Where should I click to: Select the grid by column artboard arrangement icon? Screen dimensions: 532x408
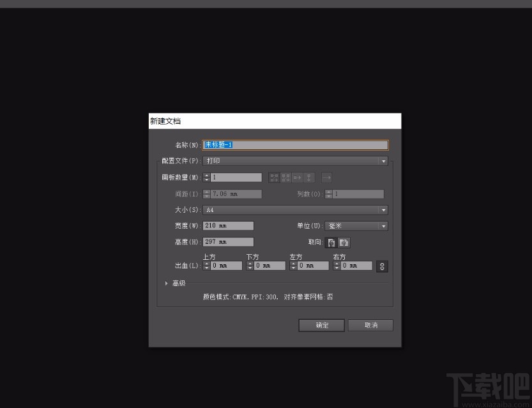(x=286, y=178)
